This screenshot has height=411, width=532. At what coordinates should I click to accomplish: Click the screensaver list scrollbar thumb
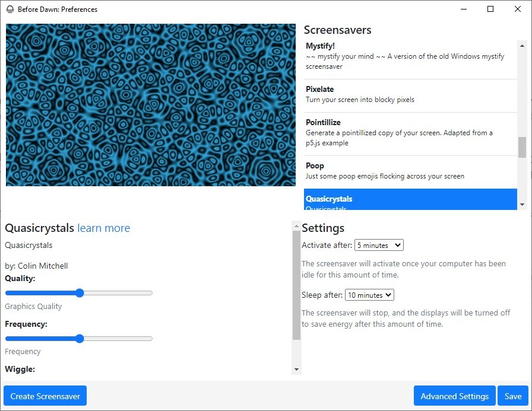pos(522,148)
